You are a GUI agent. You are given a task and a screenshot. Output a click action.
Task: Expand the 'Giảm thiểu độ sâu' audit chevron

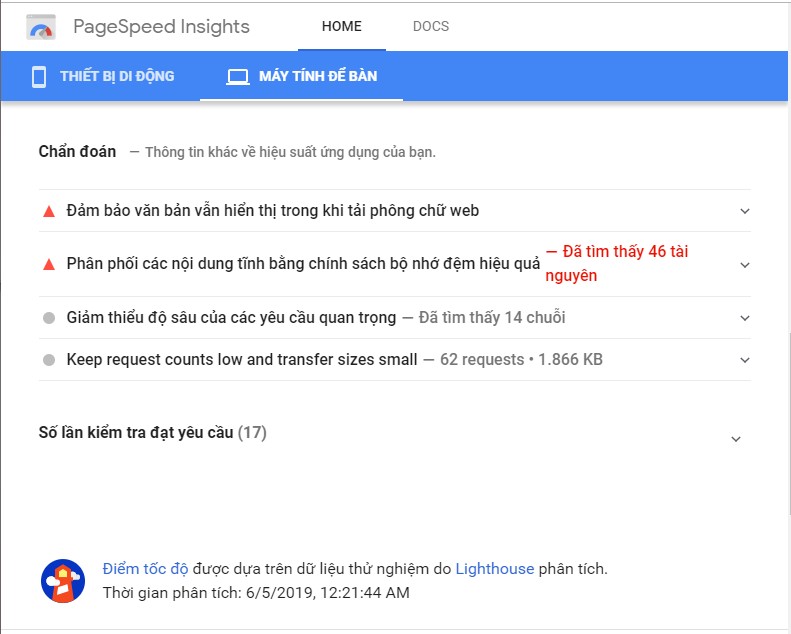click(745, 318)
